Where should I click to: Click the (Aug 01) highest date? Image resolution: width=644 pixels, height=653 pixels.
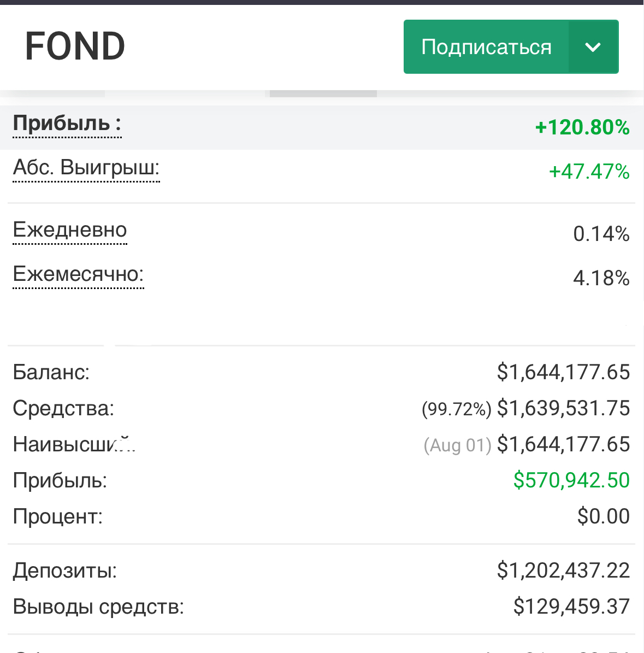coord(458,445)
